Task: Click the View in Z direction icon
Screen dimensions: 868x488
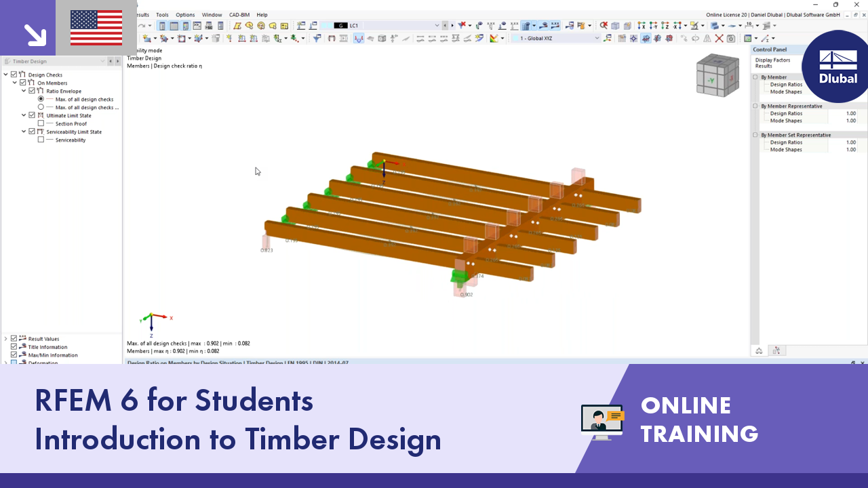Action: [665, 26]
